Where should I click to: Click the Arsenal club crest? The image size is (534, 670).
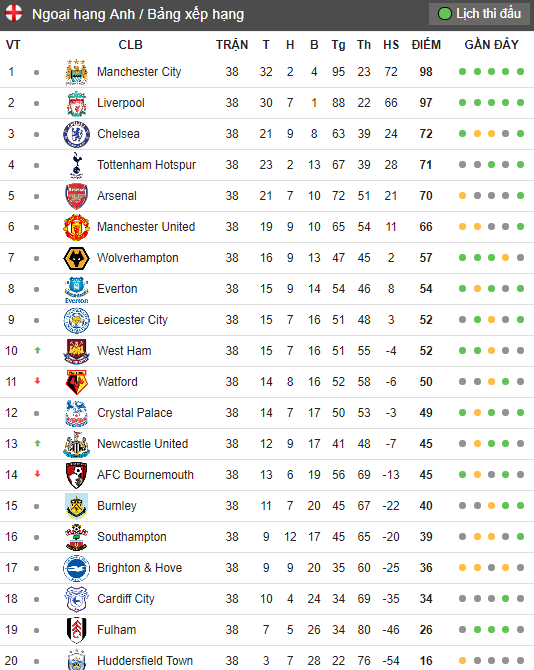[76, 196]
